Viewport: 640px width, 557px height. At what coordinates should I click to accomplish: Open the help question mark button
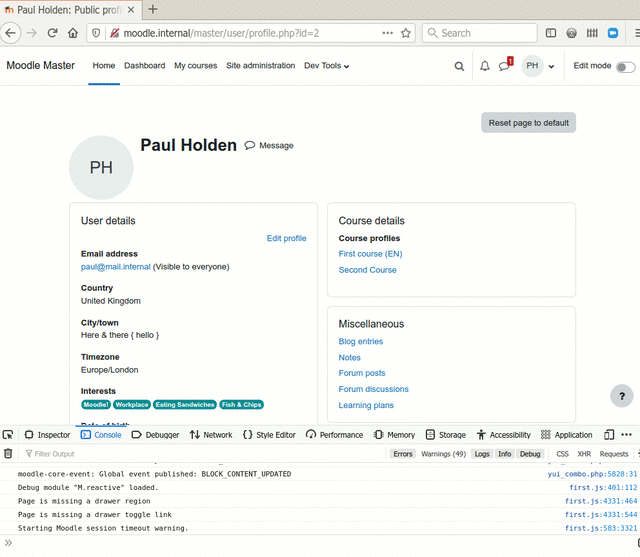(x=622, y=396)
